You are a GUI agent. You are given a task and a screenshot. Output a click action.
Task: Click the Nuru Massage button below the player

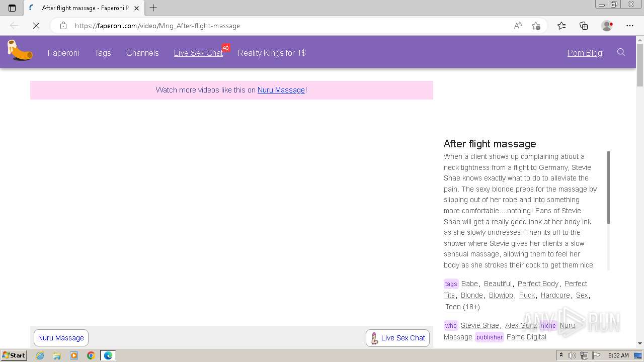61,338
